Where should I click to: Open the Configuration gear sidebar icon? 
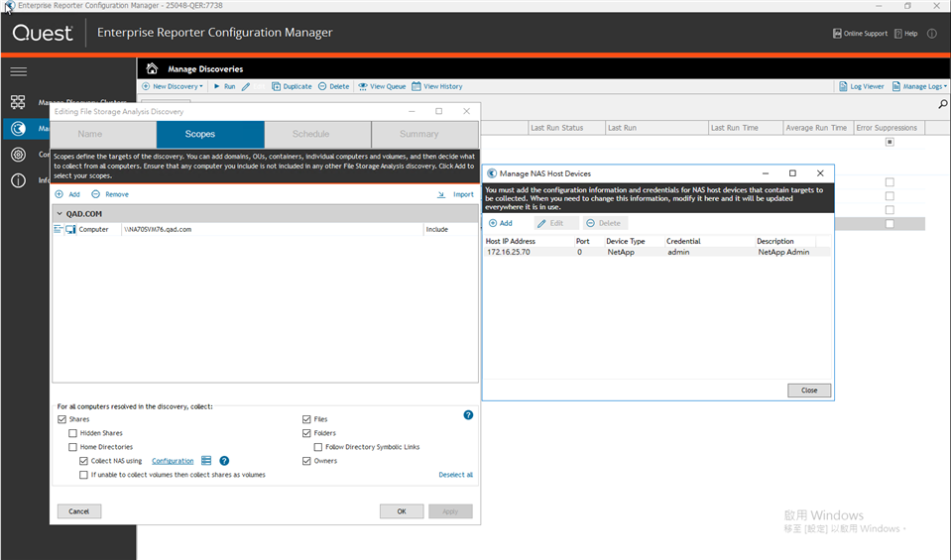[18, 155]
